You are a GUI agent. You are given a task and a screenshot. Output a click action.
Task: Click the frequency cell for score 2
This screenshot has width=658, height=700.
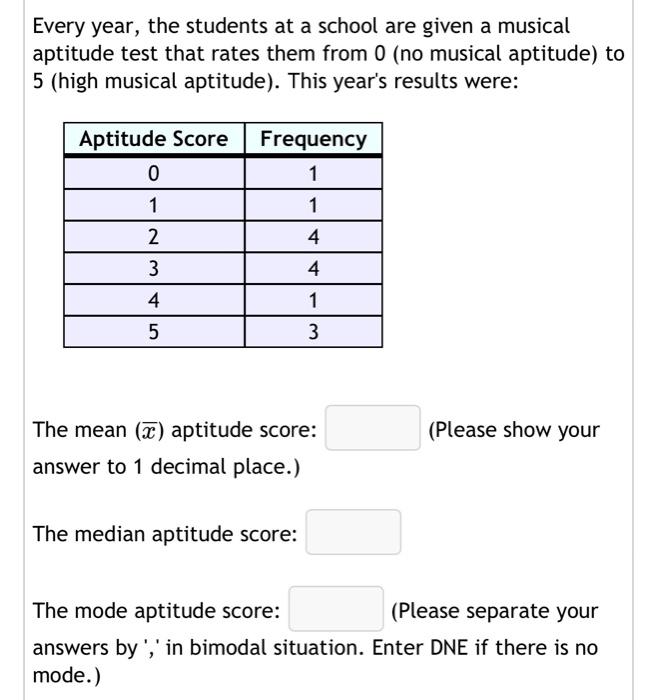pyautogui.click(x=313, y=237)
